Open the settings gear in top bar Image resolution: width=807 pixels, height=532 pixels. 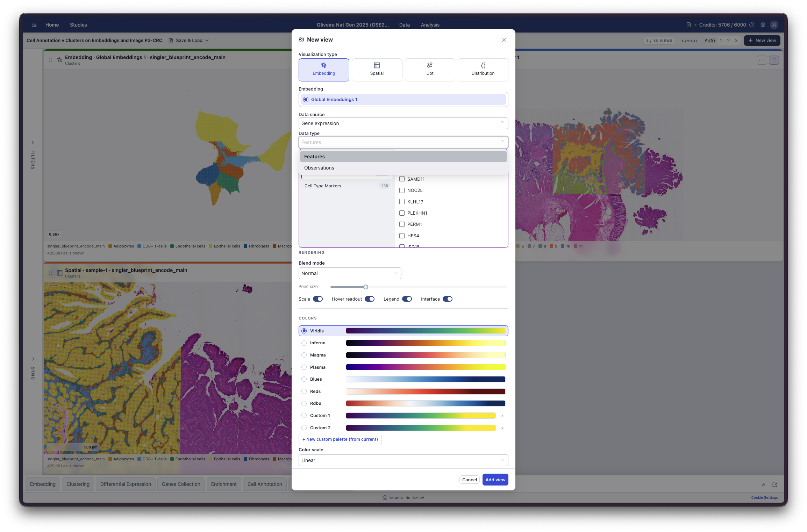tap(763, 25)
